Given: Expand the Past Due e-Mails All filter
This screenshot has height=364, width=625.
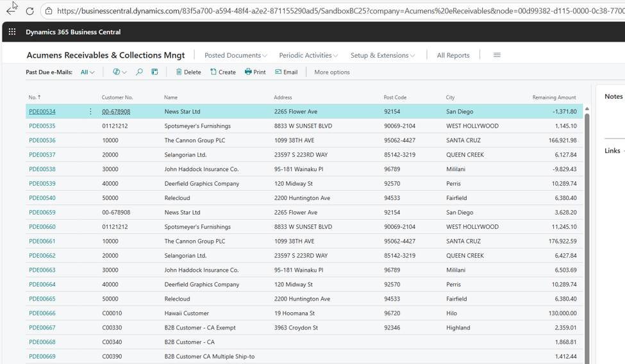Looking at the screenshot, I should (x=87, y=72).
